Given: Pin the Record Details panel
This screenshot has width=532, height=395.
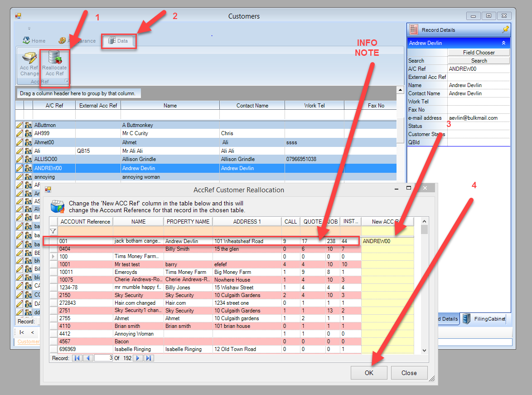Looking at the screenshot, I should coord(506,29).
